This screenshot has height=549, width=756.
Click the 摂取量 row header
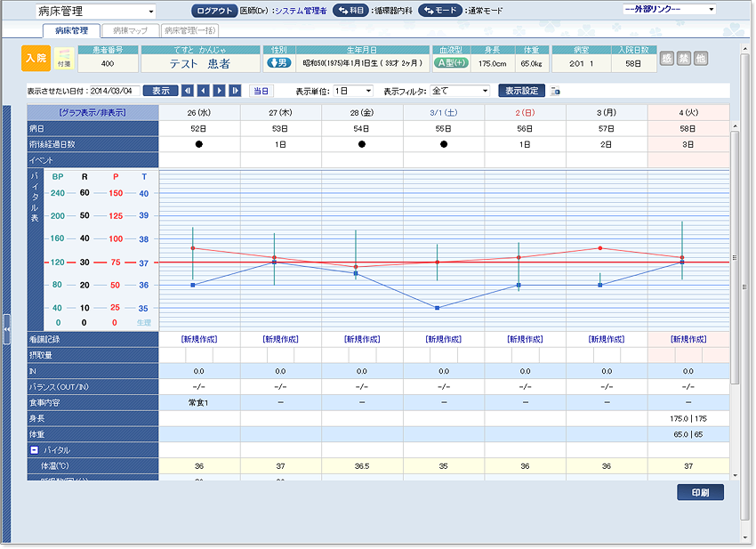tap(92, 355)
